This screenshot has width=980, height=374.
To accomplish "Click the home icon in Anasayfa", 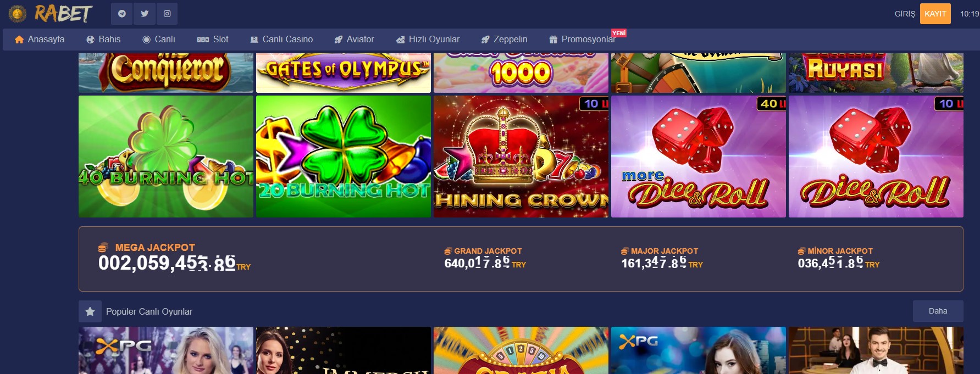I will click(19, 40).
